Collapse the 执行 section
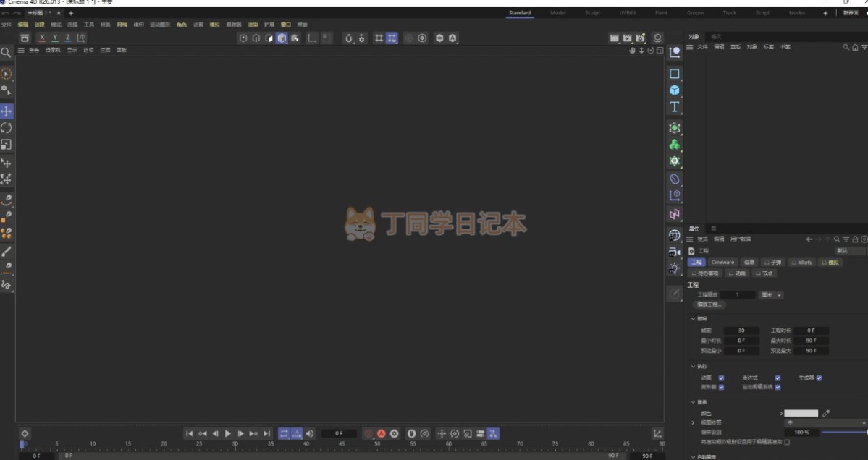Image resolution: width=868 pixels, height=460 pixels. pyautogui.click(x=693, y=367)
